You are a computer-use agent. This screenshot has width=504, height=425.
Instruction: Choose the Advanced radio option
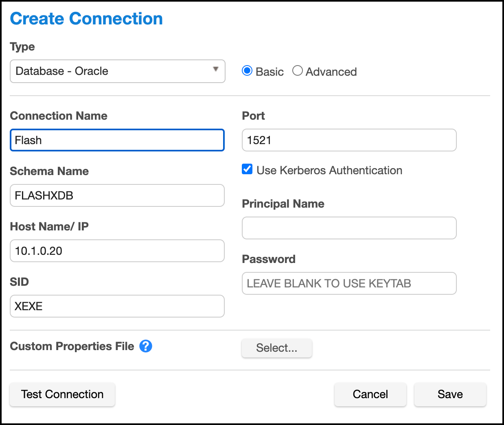pyautogui.click(x=298, y=71)
